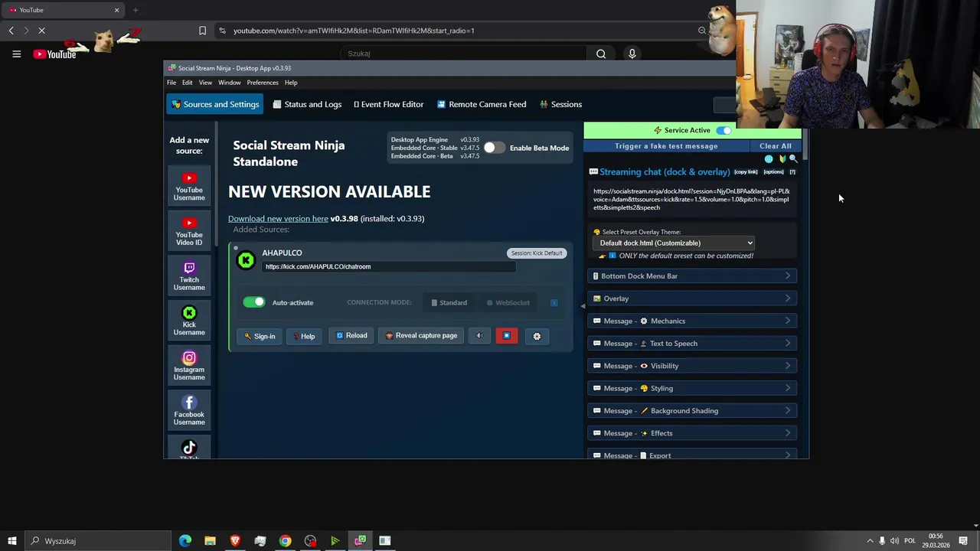The height and width of the screenshot is (551, 980).
Task: Click YouTube search magnifier button
Action: tap(601, 54)
